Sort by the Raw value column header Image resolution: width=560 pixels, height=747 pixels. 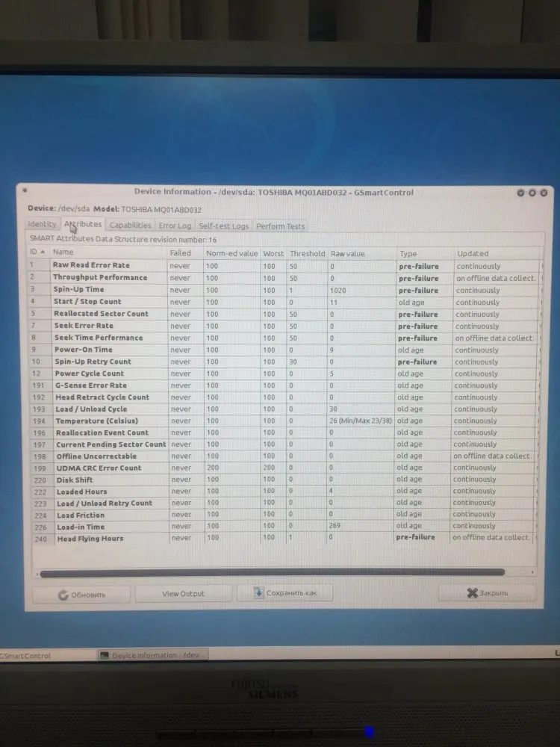pyautogui.click(x=362, y=253)
